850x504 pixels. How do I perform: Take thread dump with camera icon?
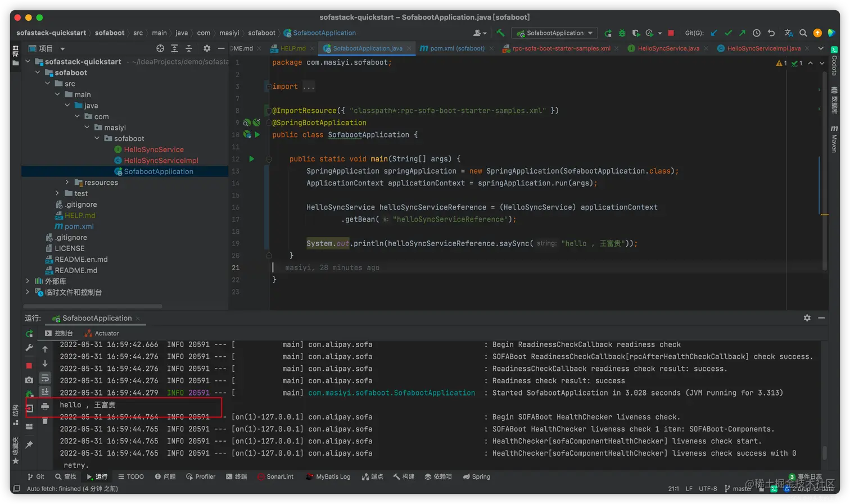(29, 380)
